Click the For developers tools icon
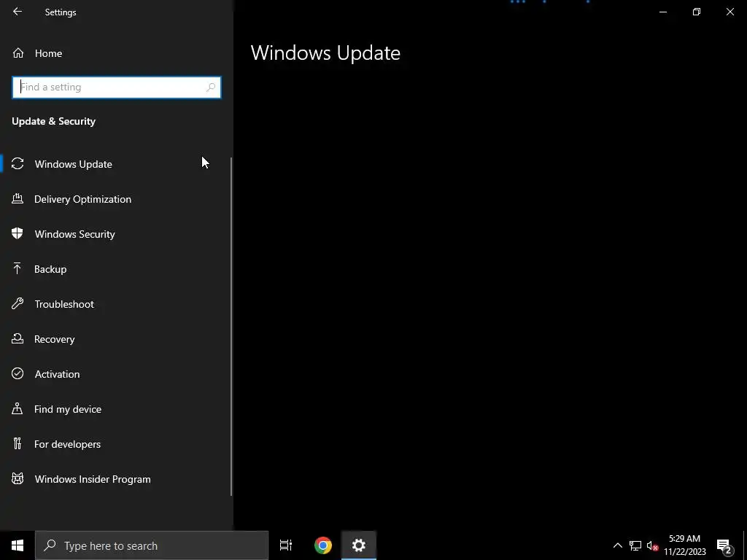 click(18, 444)
